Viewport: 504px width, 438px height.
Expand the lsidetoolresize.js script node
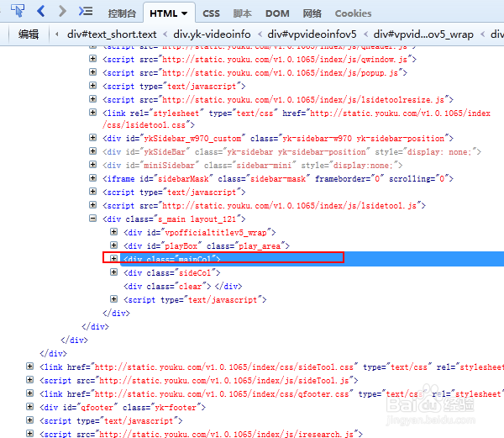click(x=93, y=99)
